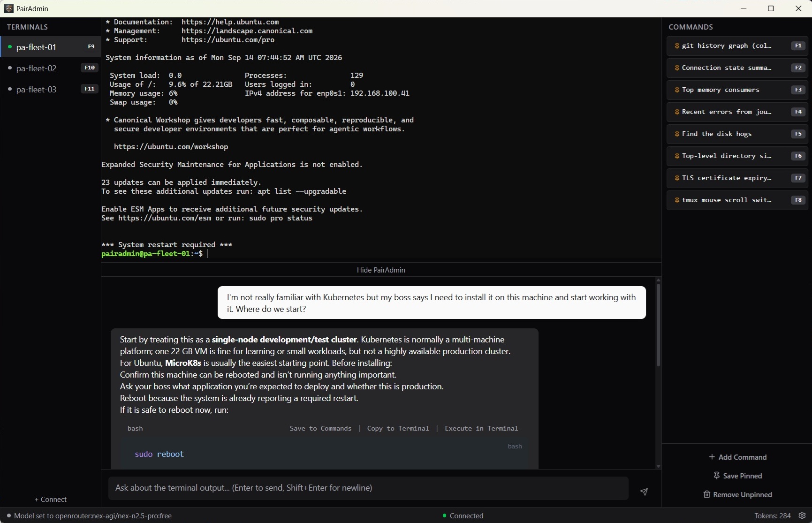The image size is (812, 523).
Task: Switch to the pa-fleet-03 terminal
Action: tap(51, 89)
